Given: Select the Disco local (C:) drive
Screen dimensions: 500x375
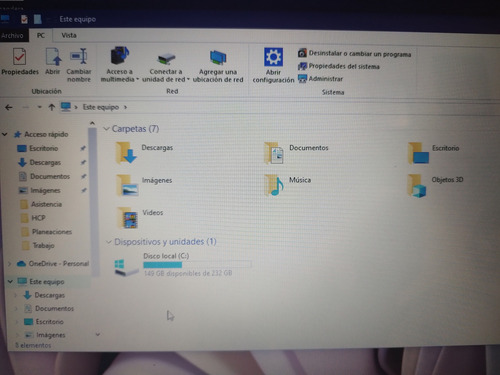Looking at the screenshot, I should click(x=183, y=265).
